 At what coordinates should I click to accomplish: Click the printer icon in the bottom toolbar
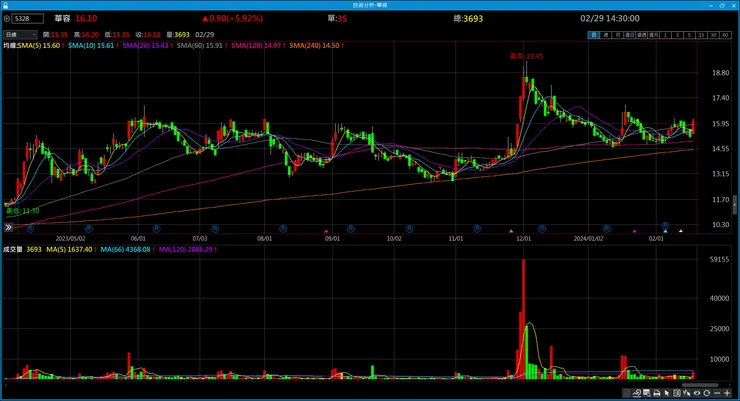(657, 393)
